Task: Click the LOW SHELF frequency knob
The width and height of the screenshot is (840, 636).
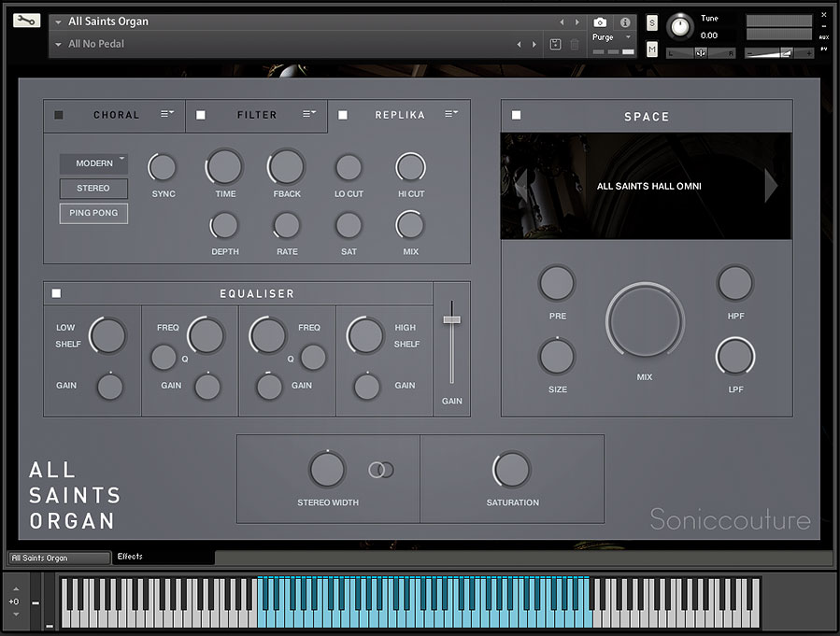Action: tap(107, 335)
